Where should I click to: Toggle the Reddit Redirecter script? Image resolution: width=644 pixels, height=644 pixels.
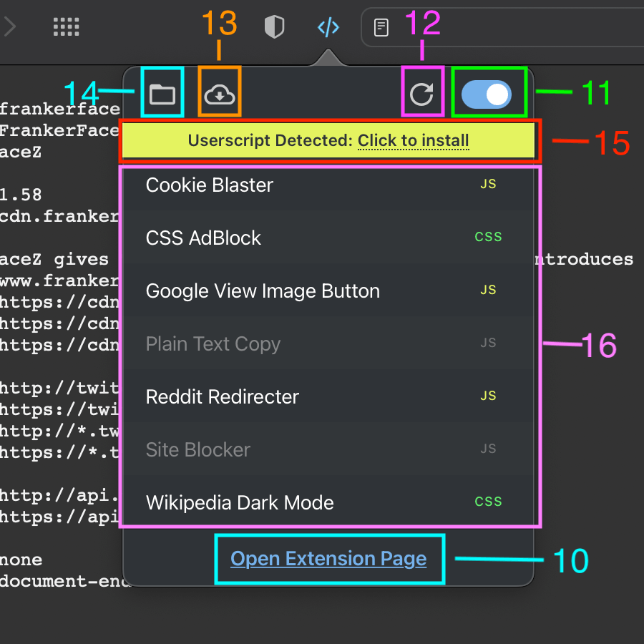(328, 396)
